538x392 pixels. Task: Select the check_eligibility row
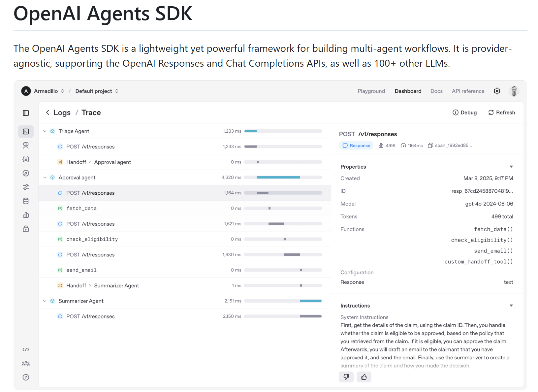[185, 239]
